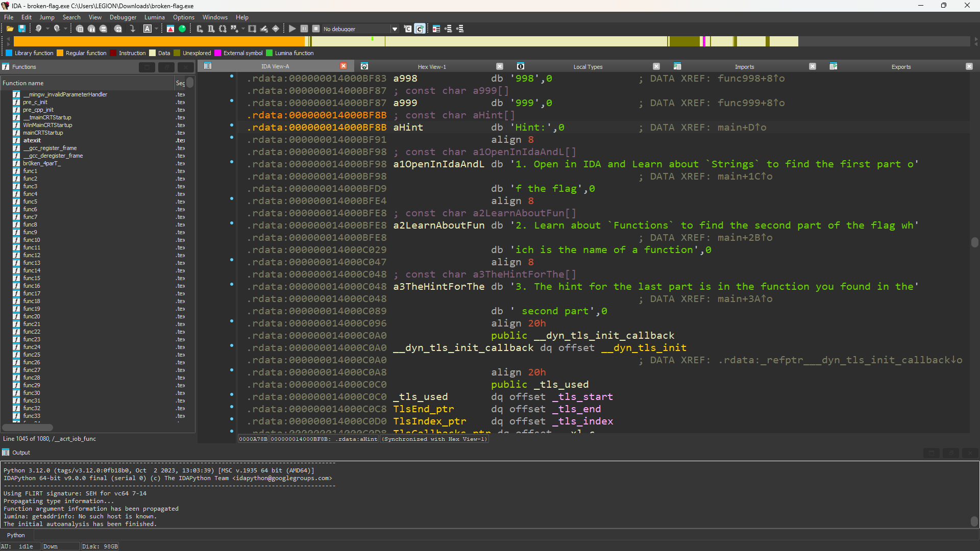Switch to the Exports tab
The height and width of the screenshot is (551, 980).
[x=901, y=67]
